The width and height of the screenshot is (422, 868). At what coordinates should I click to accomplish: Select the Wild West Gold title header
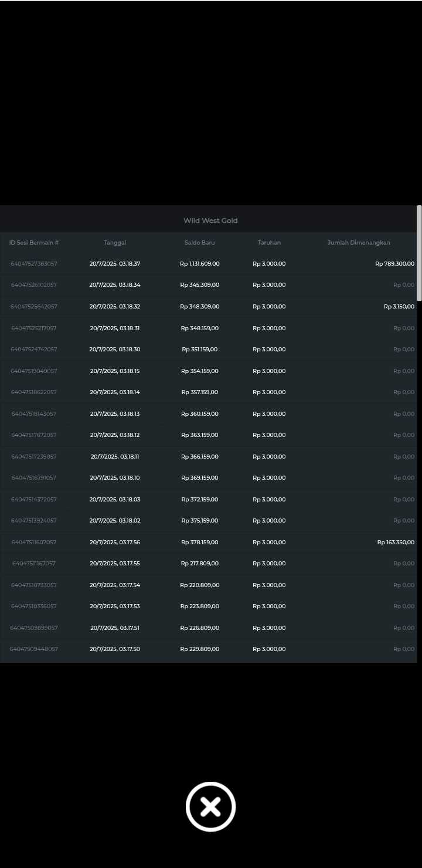(210, 221)
